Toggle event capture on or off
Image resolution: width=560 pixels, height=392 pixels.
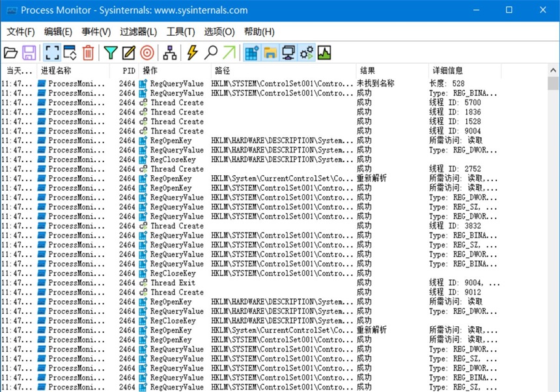[x=52, y=53]
